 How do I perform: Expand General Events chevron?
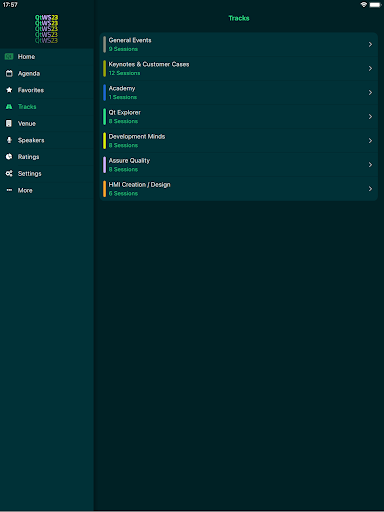(x=370, y=44)
